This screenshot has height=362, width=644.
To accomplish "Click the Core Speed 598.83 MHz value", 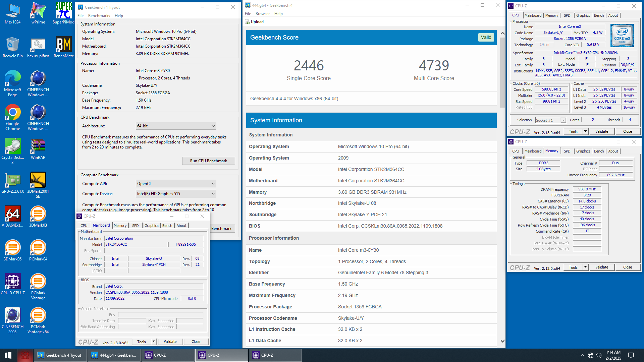I will [551, 89].
